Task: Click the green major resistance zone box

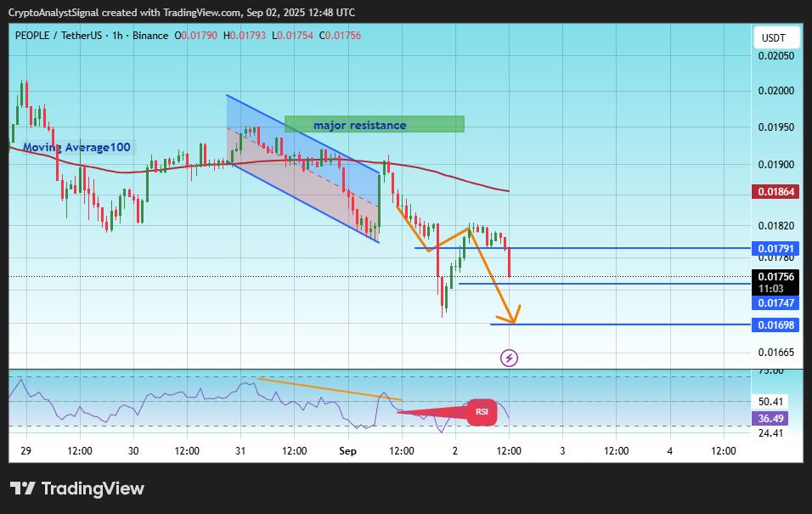Action: coord(375,124)
